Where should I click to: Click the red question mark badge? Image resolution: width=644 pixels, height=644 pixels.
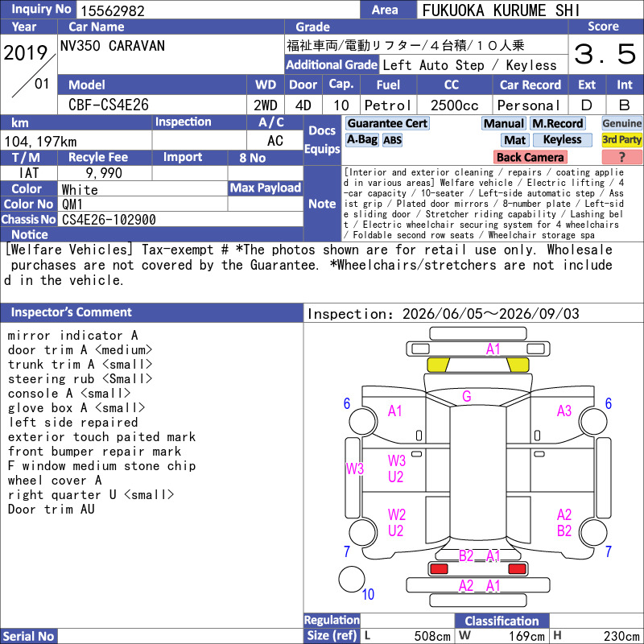[x=621, y=157]
